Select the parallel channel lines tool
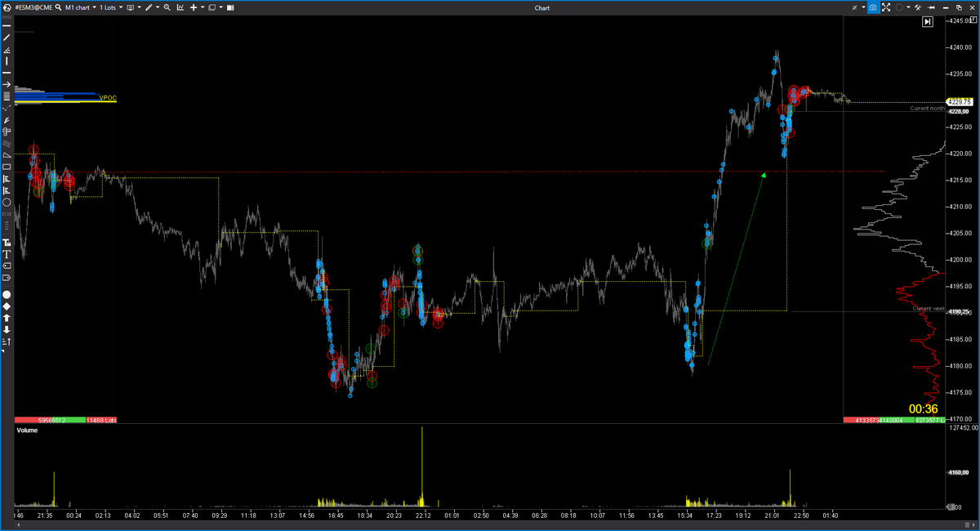 (x=7, y=144)
